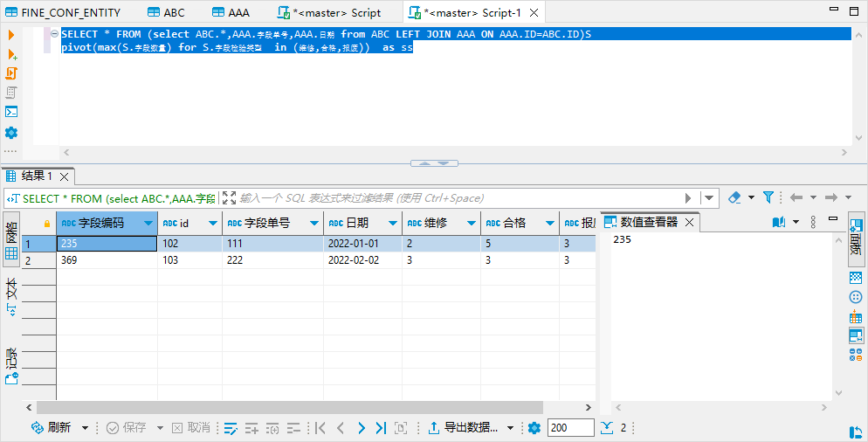868x442 pixels.
Task: Open the 字段单号 column dropdown arrow
Action: click(314, 224)
